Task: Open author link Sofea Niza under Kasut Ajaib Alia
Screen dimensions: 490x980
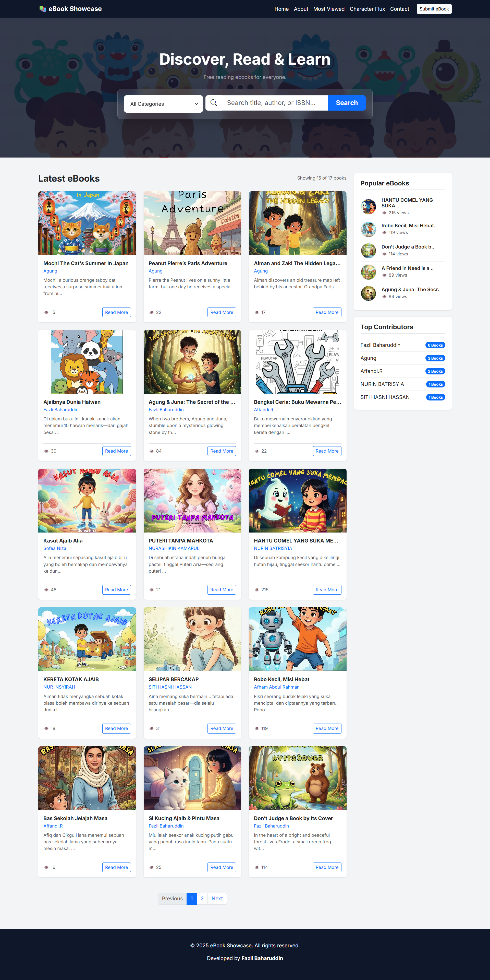Action: point(54,548)
